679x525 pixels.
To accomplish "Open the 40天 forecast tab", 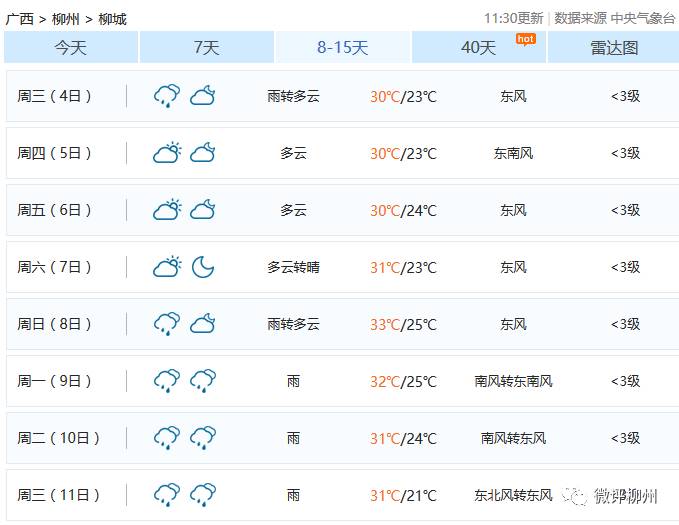I will (479, 47).
